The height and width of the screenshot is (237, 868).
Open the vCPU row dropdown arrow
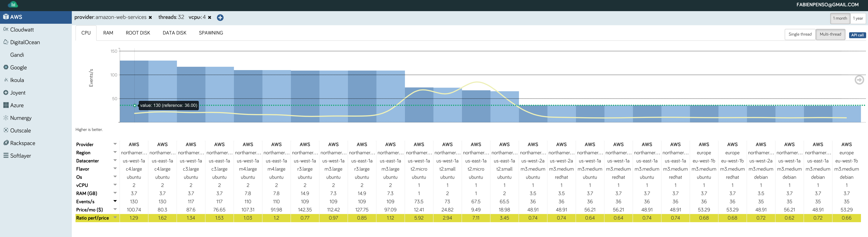(115, 184)
